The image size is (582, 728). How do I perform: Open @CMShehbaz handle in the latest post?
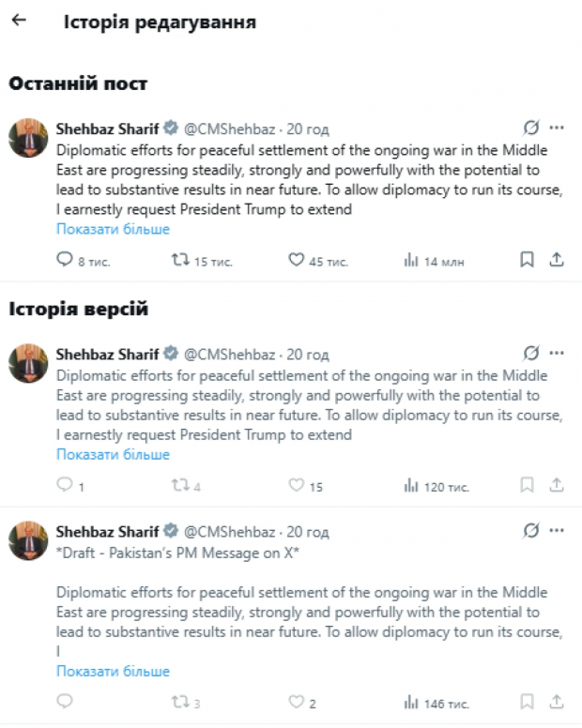[229, 129]
